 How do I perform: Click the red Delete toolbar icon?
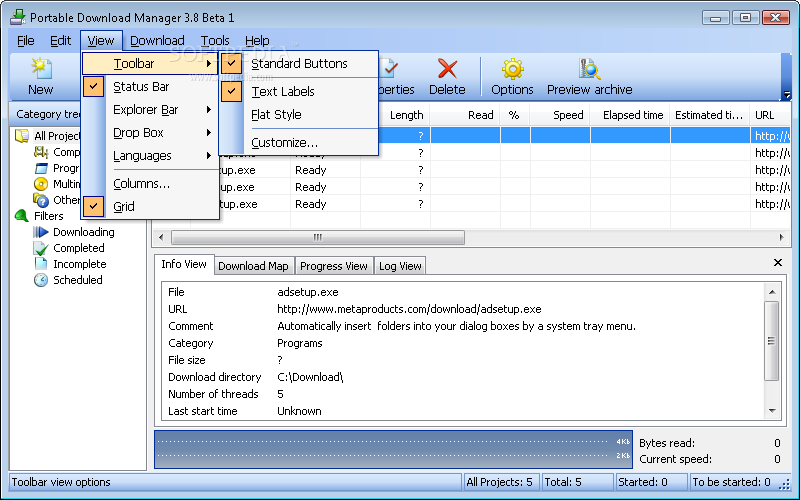click(447, 69)
